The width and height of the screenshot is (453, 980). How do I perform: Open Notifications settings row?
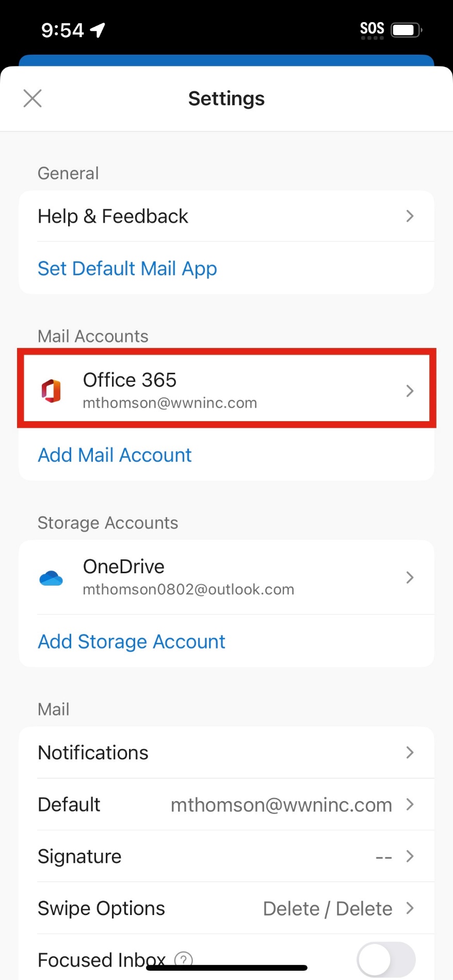tap(226, 753)
